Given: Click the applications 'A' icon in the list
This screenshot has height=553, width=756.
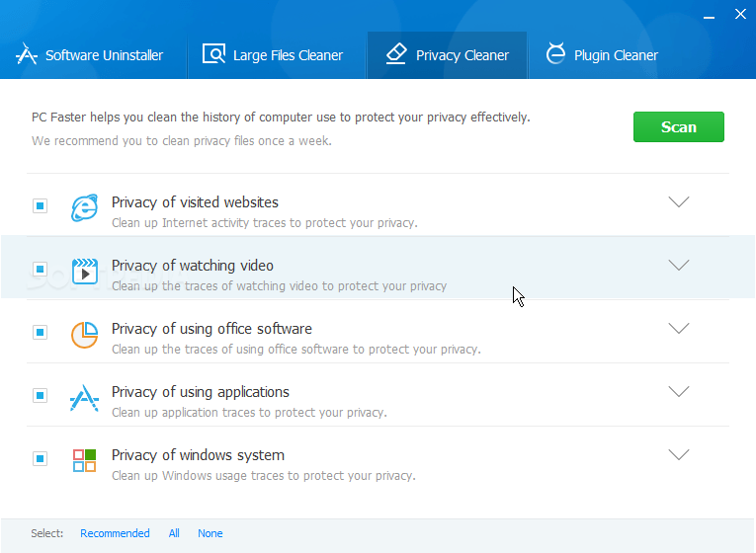Looking at the screenshot, I should pos(84,398).
